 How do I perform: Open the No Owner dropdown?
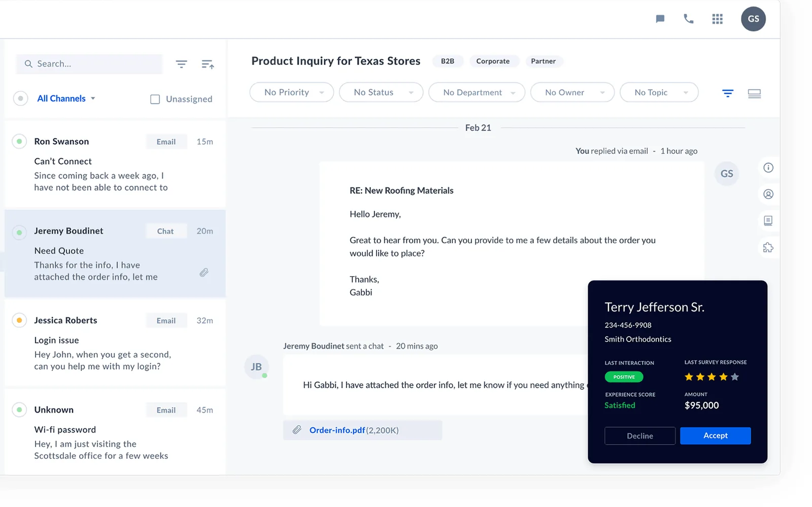click(x=572, y=92)
